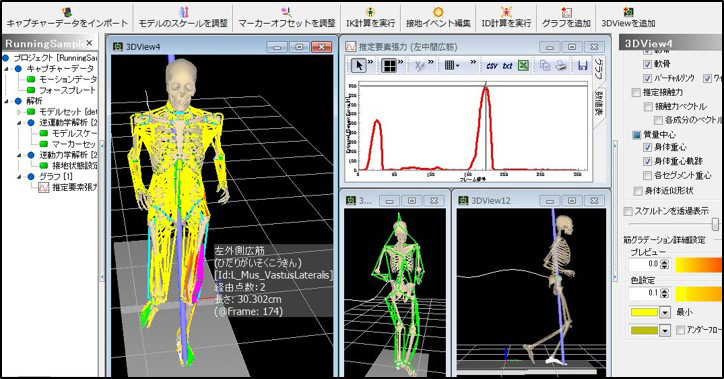Select モデルスケール tree item

coord(74,133)
